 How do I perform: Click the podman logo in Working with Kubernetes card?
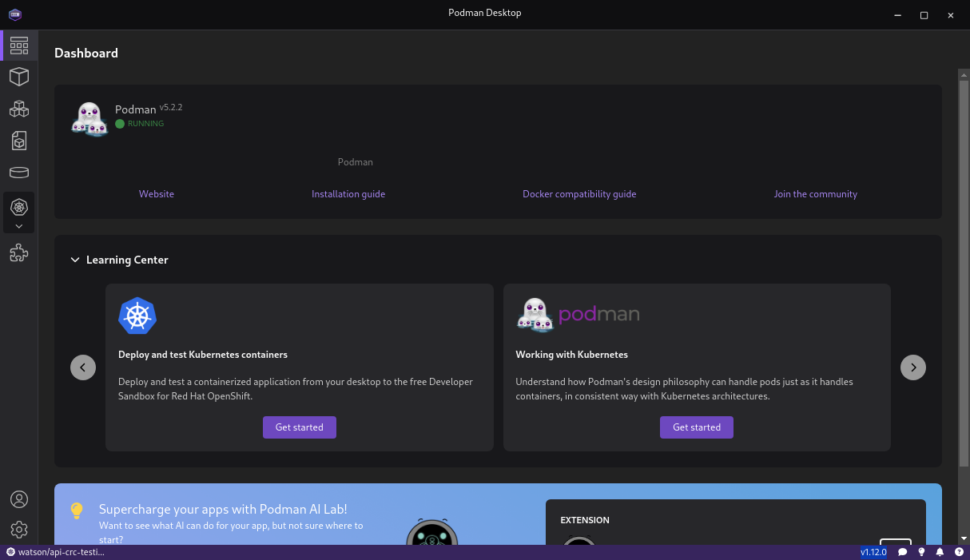(x=578, y=314)
